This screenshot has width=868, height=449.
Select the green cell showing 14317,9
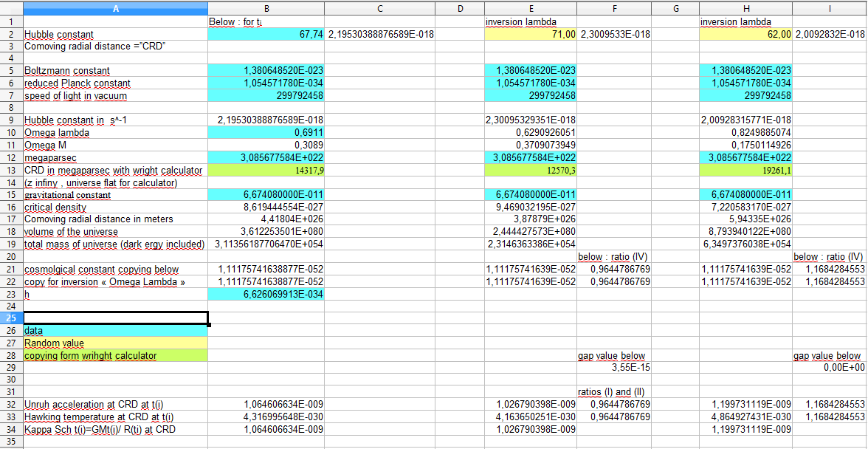(x=266, y=171)
